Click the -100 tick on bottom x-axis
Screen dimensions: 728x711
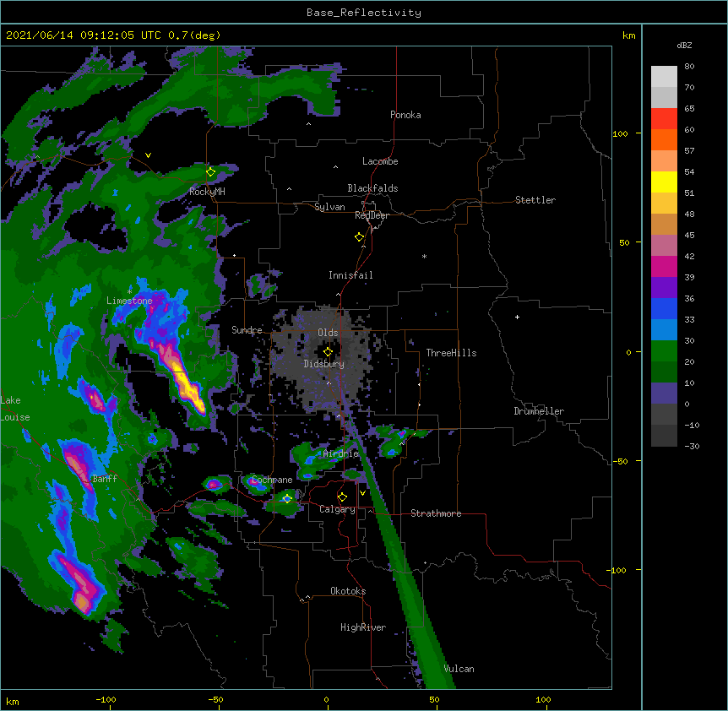click(x=106, y=699)
